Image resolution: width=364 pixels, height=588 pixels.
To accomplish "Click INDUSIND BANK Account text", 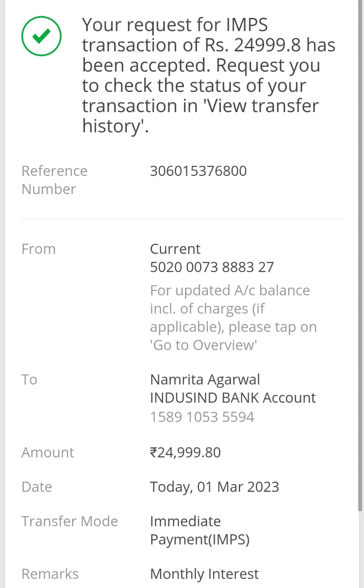I will (233, 398).
